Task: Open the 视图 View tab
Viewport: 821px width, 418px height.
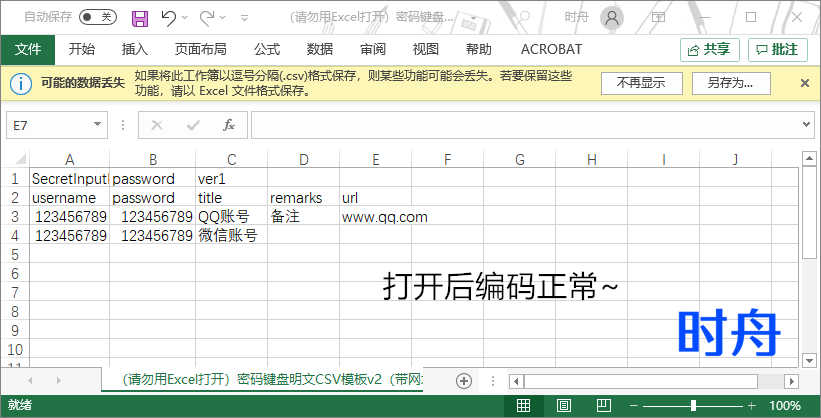Action: [426, 49]
